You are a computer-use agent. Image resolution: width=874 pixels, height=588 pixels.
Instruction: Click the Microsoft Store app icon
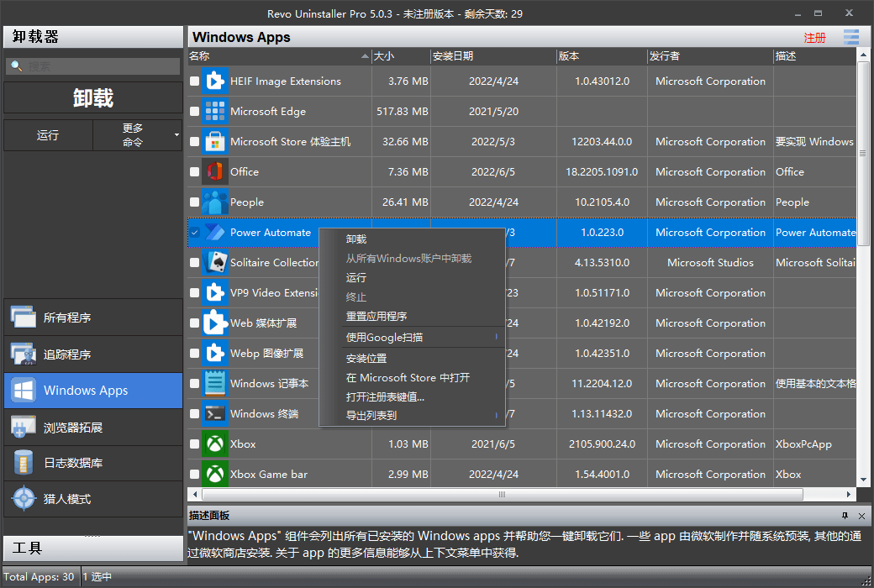[214, 142]
